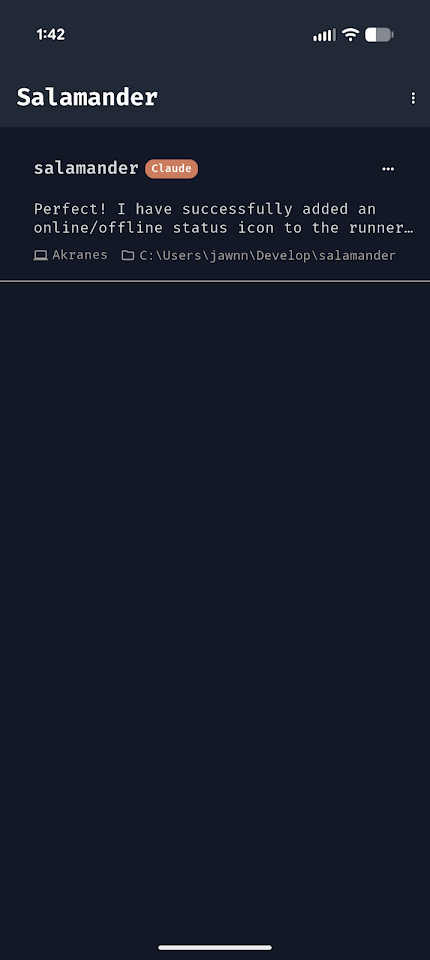Tap the 1:42 clock in status bar
Viewport: 430px width, 960px height.
[50, 35]
